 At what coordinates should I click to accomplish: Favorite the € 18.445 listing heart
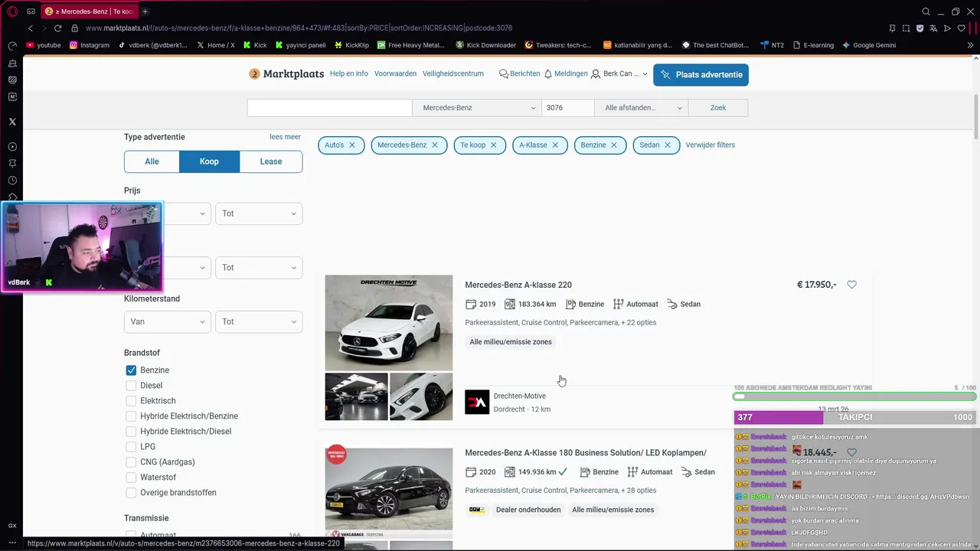[x=851, y=452]
